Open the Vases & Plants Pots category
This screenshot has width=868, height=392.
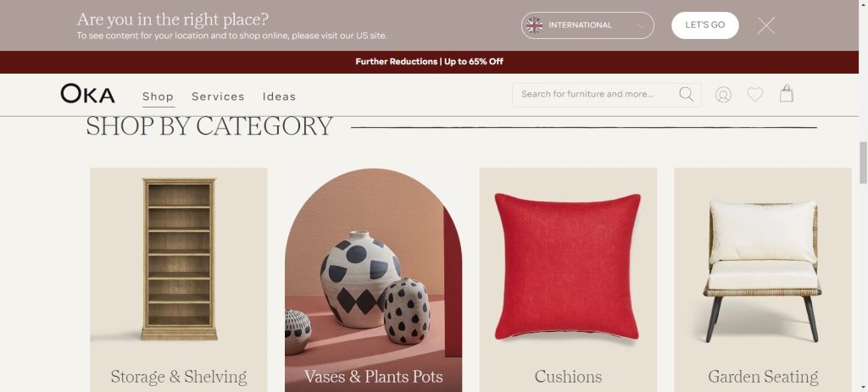[x=374, y=279]
